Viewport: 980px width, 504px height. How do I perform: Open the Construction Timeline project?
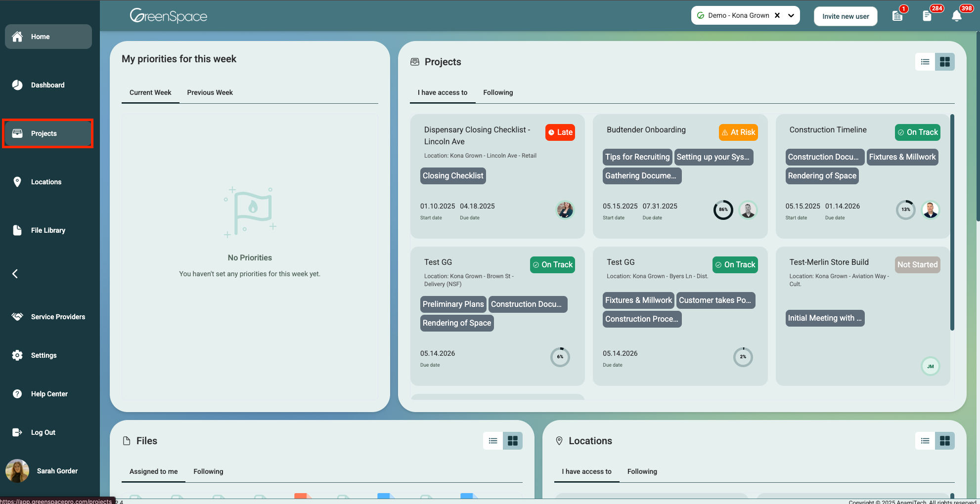[x=828, y=129]
